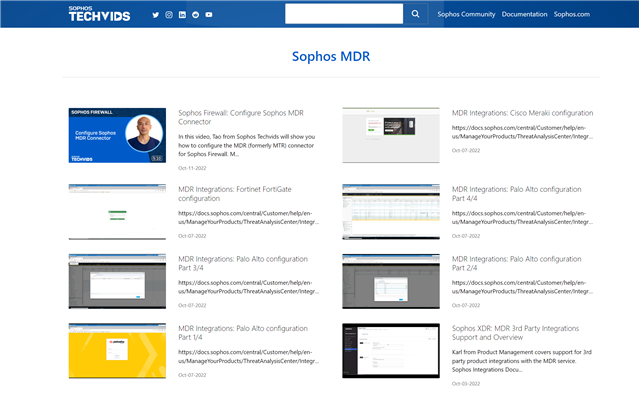This screenshot has height=400, width=639.
Task: Click the search magnifier button
Action: pyautogui.click(x=416, y=14)
